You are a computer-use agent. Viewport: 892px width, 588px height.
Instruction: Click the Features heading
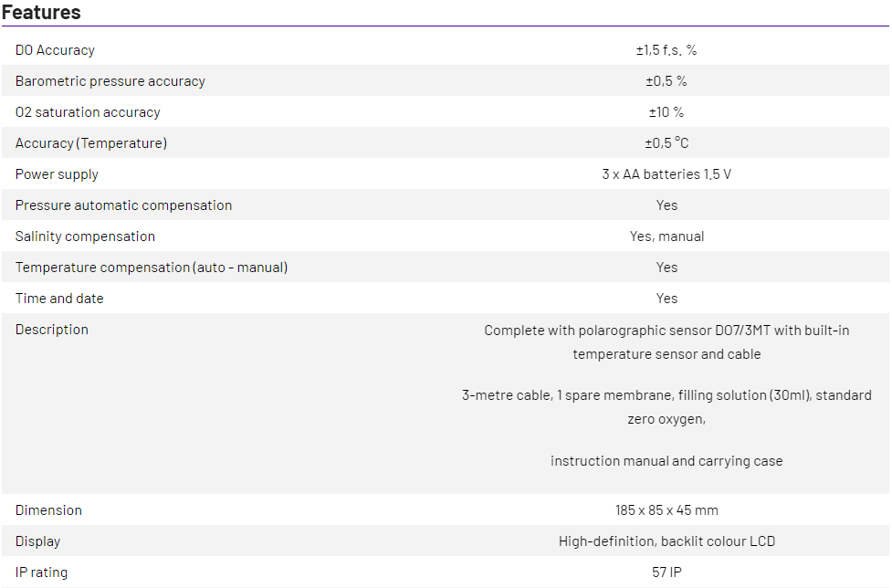41,13
